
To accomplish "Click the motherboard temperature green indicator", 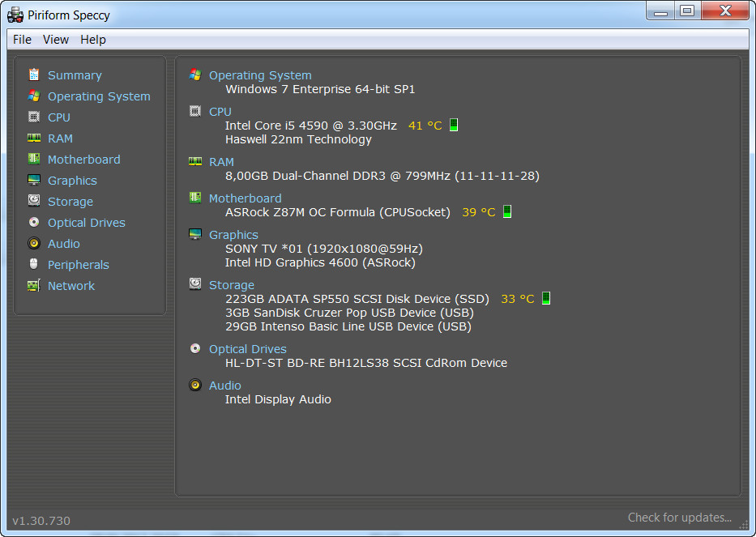I will [x=507, y=212].
